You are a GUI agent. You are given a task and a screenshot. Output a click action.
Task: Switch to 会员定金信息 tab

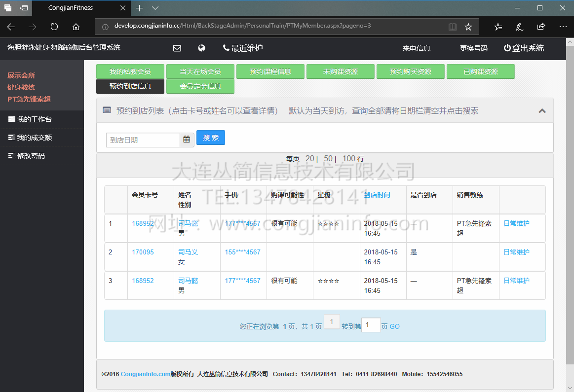200,86
